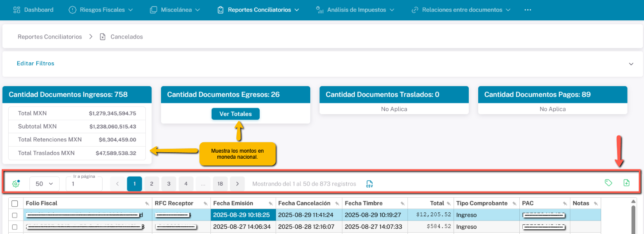Open the rows-per-page dropdown showing 50
644x234 pixels.
click(x=45, y=184)
